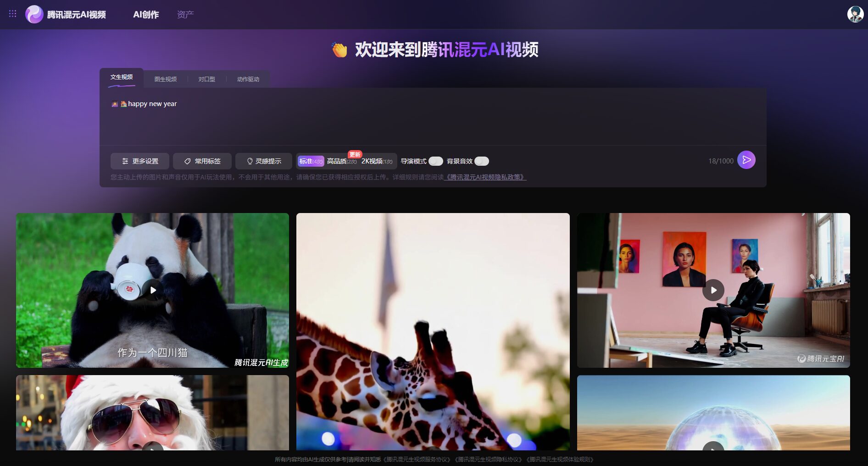The height and width of the screenshot is (466, 868).
Task: Go to the 资产 menu item
Action: coord(185,15)
